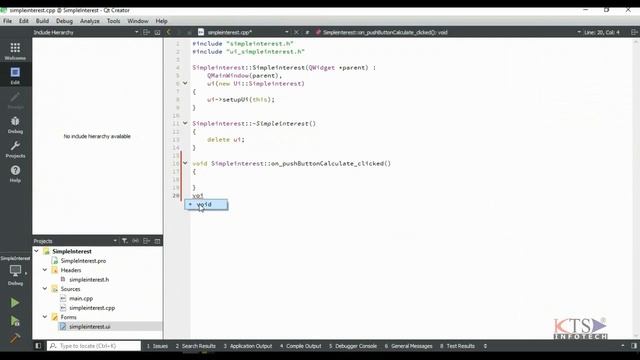Open the Tools menu
Viewport: 640px width, 360px height.
click(x=113, y=21)
